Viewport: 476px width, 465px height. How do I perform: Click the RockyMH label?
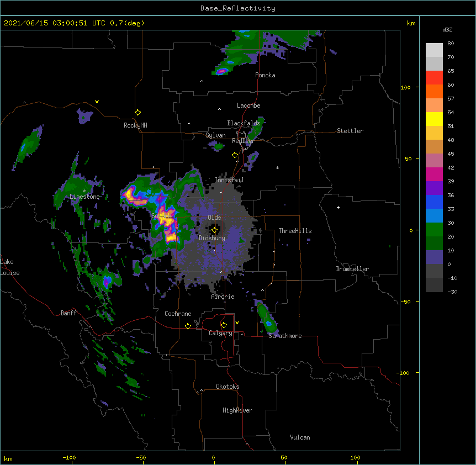click(135, 125)
